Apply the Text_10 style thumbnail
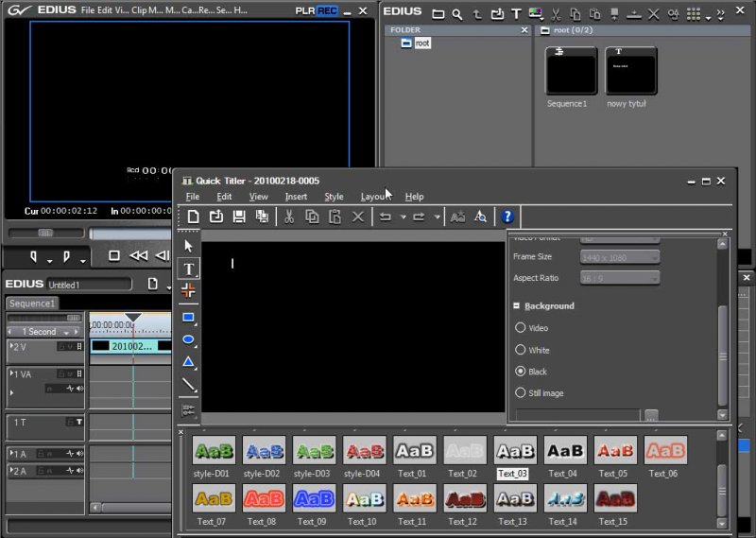 pos(364,498)
